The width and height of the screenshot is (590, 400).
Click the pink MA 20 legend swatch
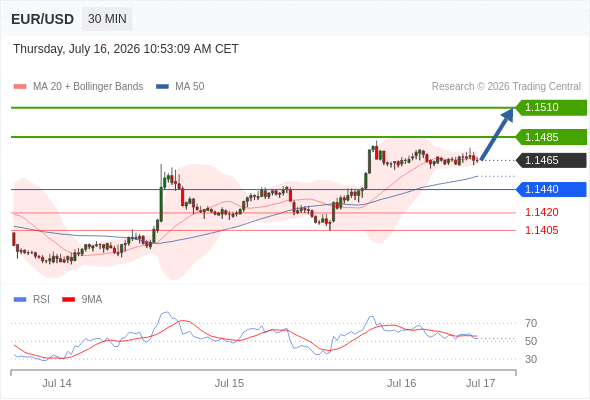point(20,87)
